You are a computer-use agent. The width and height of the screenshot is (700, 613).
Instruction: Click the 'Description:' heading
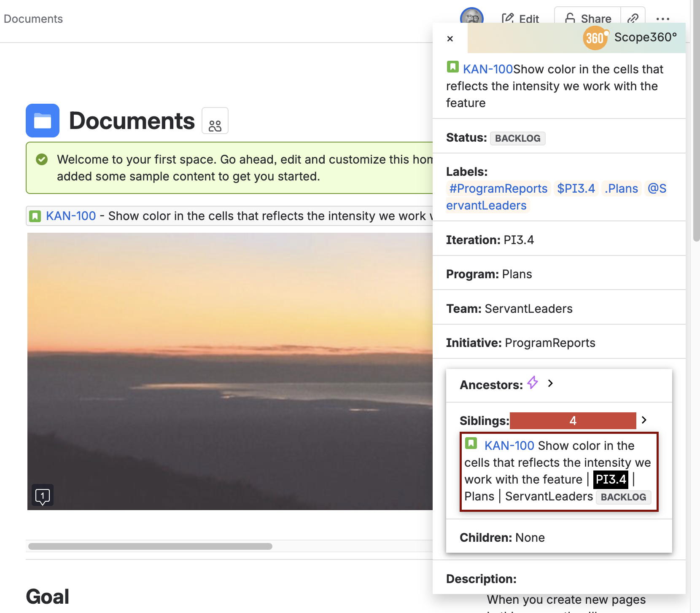[x=481, y=579]
